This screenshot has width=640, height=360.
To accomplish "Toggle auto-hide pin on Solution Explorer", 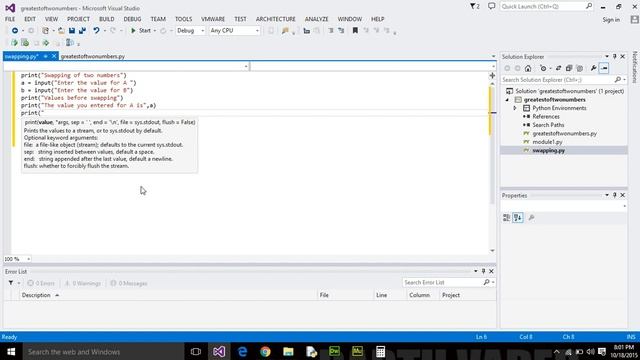I will [615, 57].
